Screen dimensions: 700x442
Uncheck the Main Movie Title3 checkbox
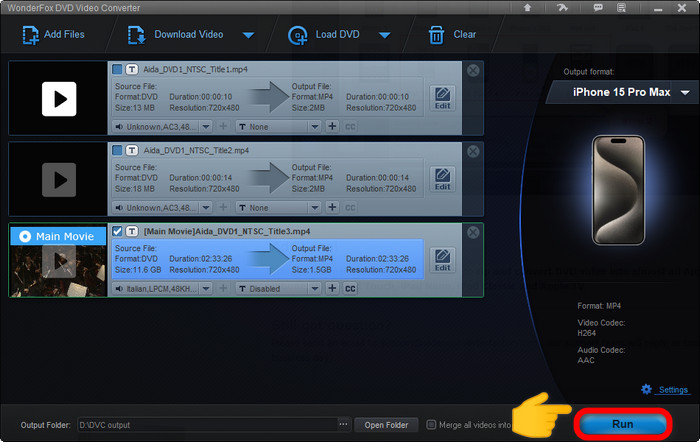[x=117, y=231]
